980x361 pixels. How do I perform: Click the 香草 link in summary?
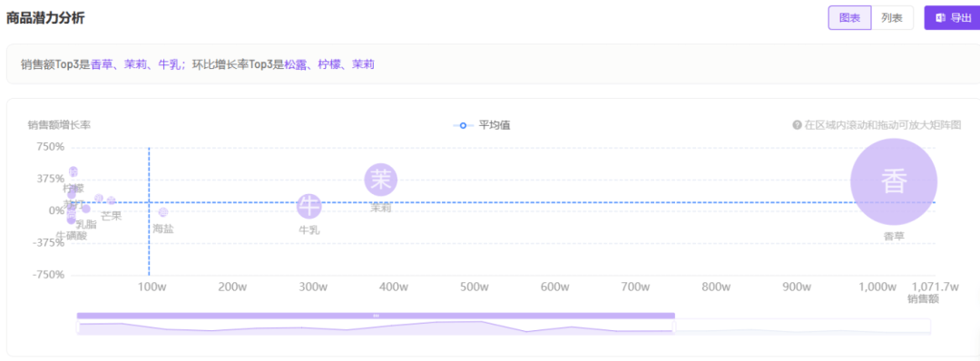tap(101, 63)
